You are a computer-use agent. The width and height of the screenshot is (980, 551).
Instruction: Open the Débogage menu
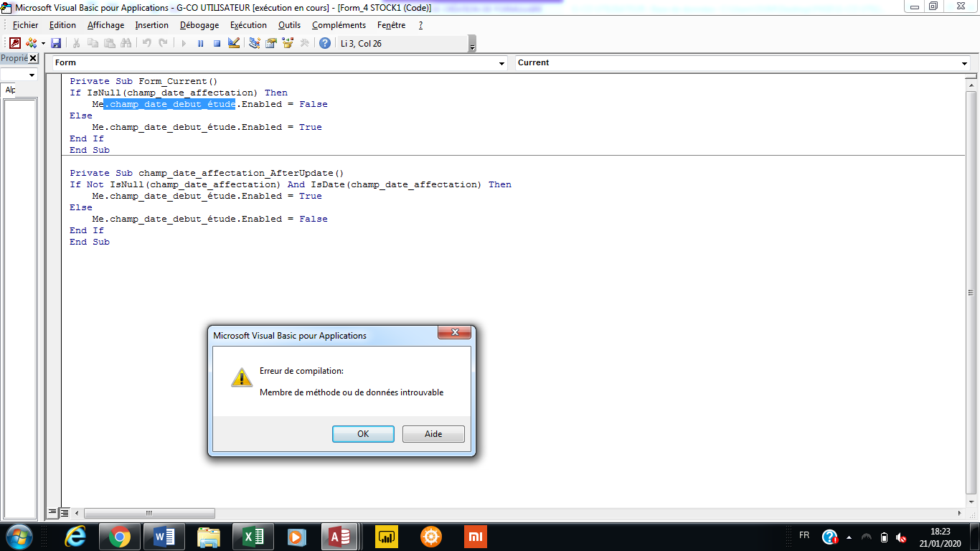click(x=199, y=25)
